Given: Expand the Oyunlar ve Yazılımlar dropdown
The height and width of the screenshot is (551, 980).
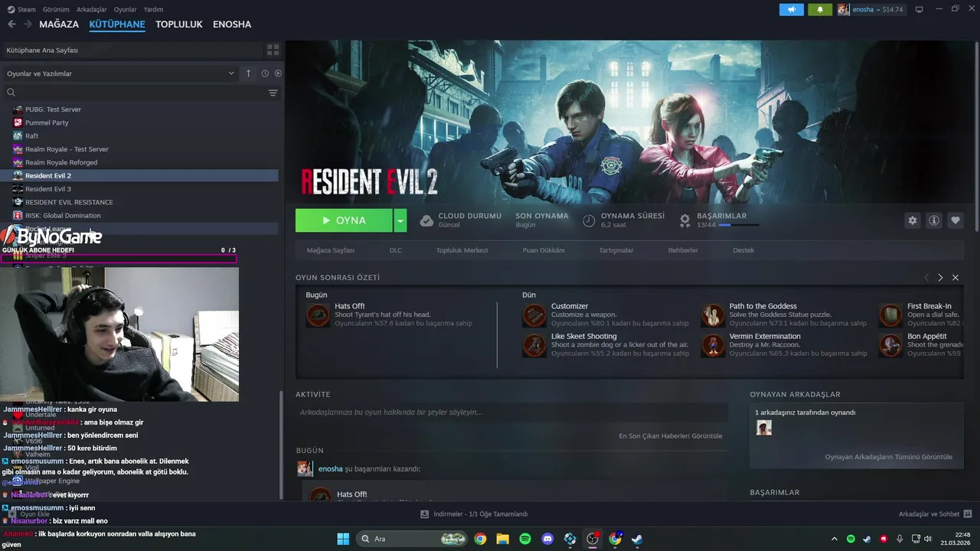Looking at the screenshot, I should coord(120,73).
